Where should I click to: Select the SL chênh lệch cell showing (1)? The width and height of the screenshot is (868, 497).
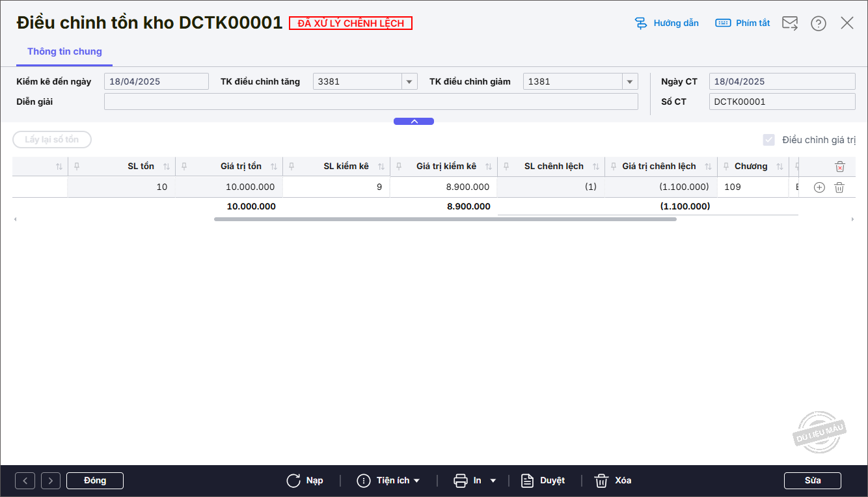pos(551,187)
